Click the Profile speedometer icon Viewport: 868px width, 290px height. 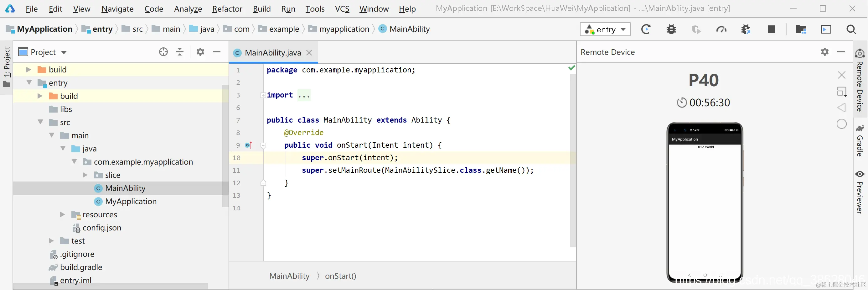[721, 30]
